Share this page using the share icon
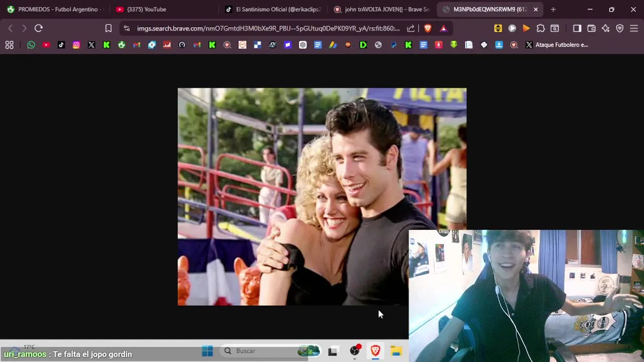The width and height of the screenshot is (644, 362). [411, 29]
